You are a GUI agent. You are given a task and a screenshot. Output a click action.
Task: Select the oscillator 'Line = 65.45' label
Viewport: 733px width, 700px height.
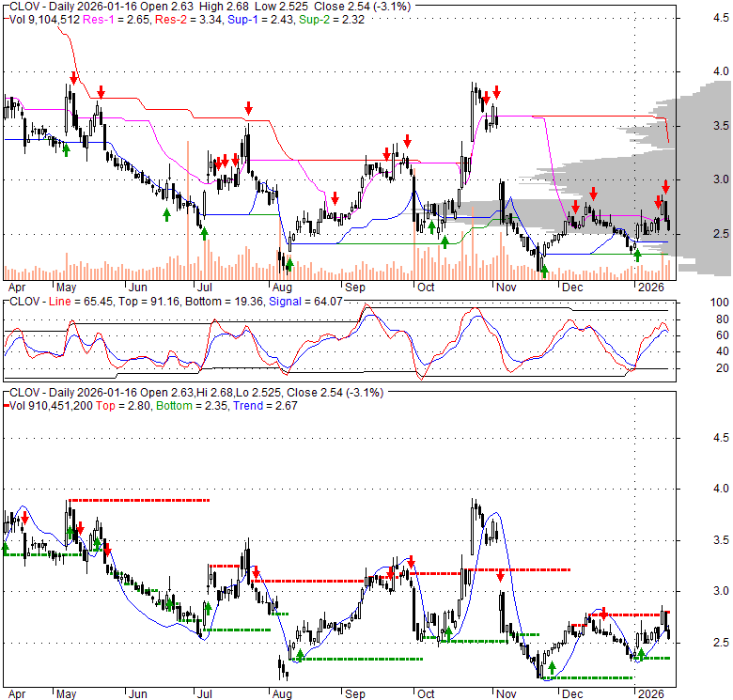[x=81, y=302]
